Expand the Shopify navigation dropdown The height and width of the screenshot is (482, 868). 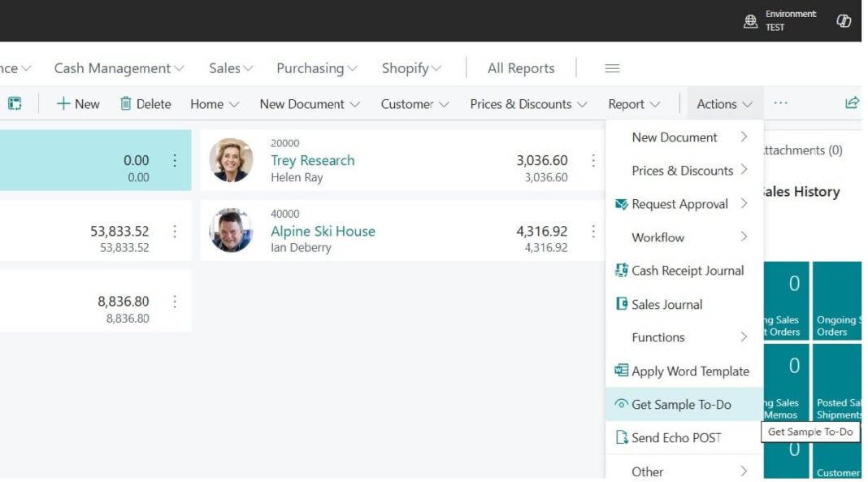411,68
